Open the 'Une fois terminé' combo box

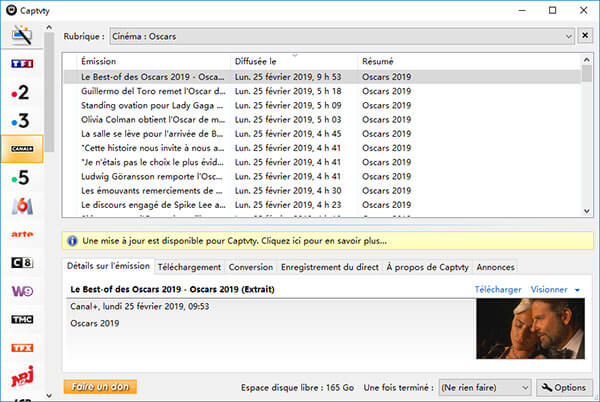485,387
